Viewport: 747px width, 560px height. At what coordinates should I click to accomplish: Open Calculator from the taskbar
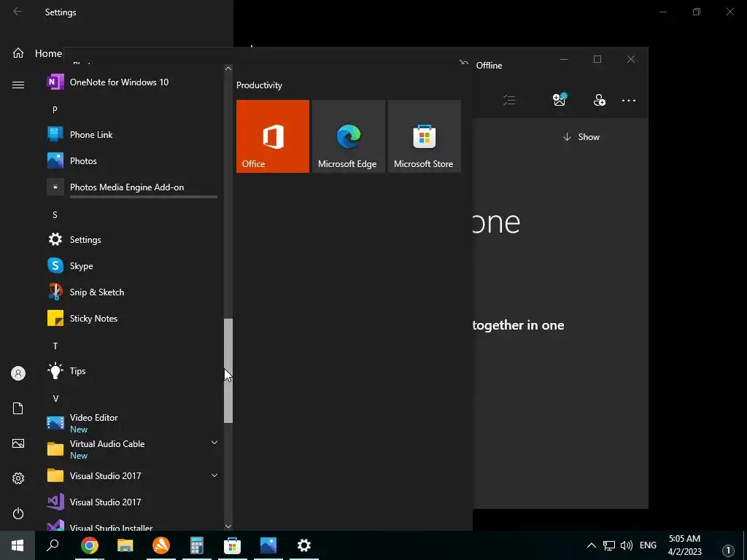(x=197, y=545)
